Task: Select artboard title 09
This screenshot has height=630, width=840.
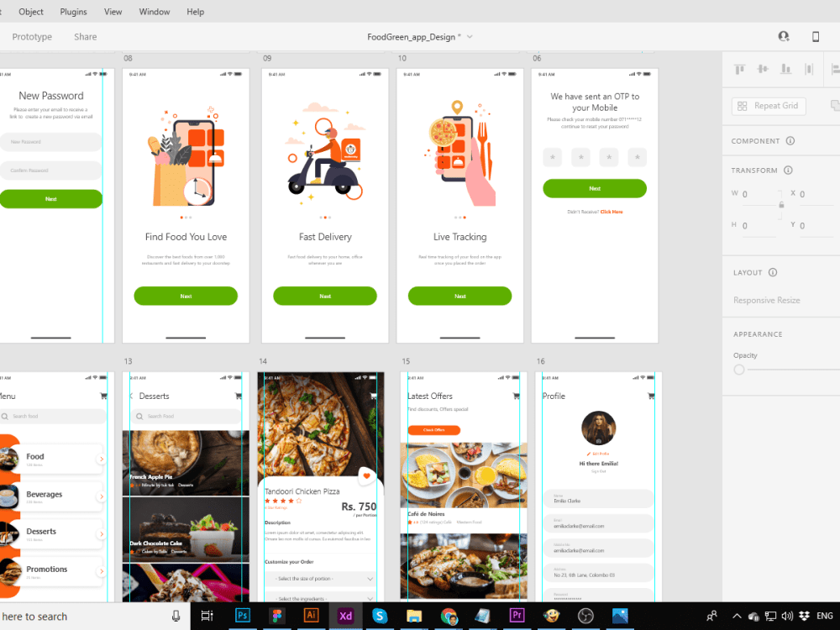Action: (x=267, y=59)
